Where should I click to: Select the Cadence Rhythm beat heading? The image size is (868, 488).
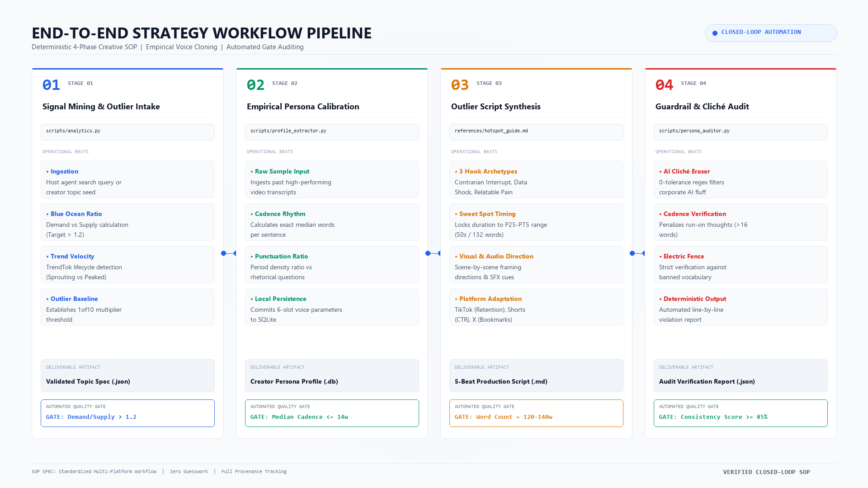[278, 214]
